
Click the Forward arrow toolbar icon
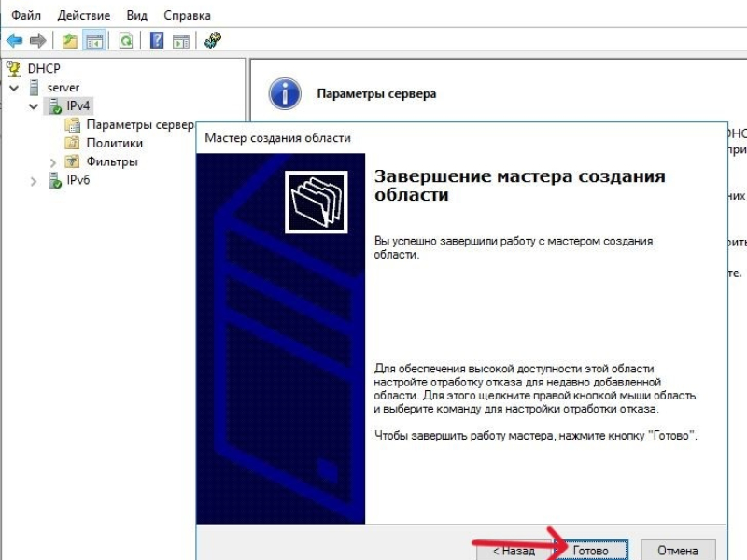coord(37,40)
